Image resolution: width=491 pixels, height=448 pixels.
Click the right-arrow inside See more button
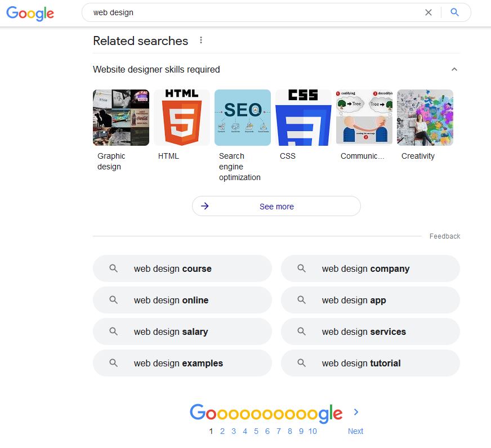204,206
